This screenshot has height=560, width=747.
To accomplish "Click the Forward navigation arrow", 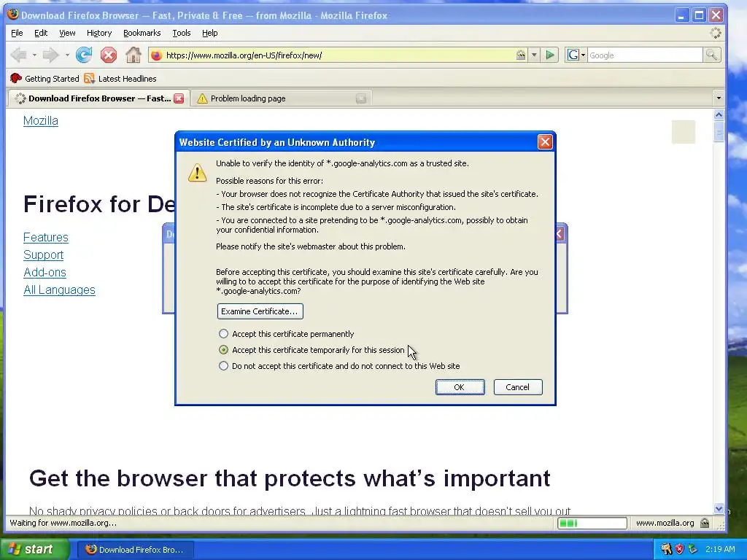I will [x=50, y=55].
